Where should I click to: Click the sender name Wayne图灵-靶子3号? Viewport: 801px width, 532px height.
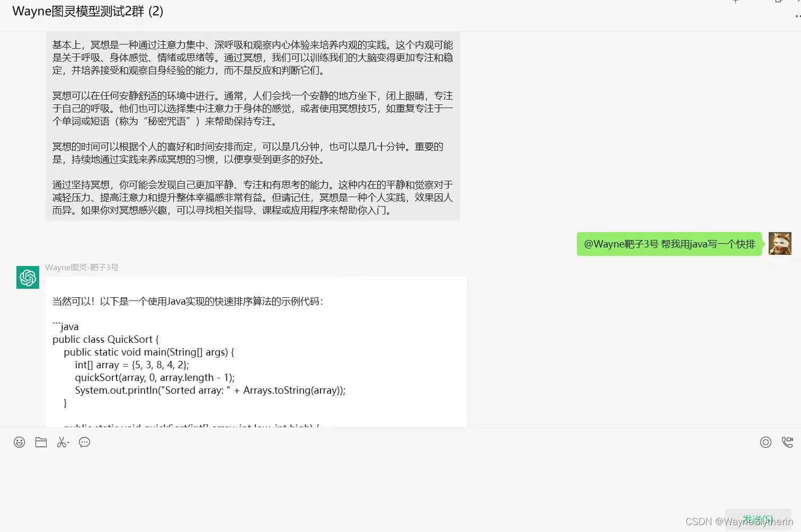(82, 267)
